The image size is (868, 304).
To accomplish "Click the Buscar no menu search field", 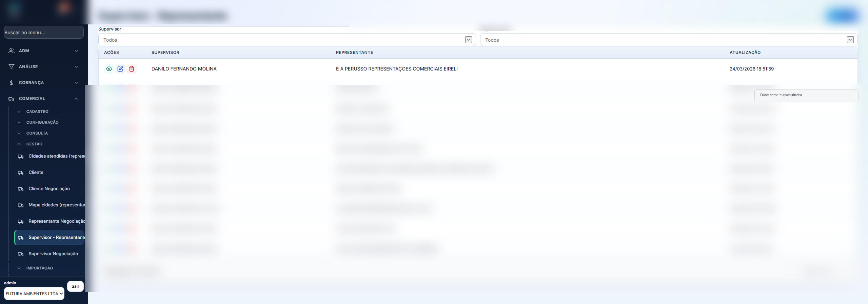I will pos(44,33).
